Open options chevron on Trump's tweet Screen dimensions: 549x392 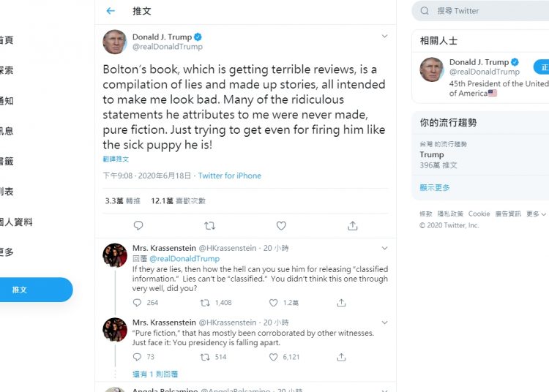coord(384,36)
